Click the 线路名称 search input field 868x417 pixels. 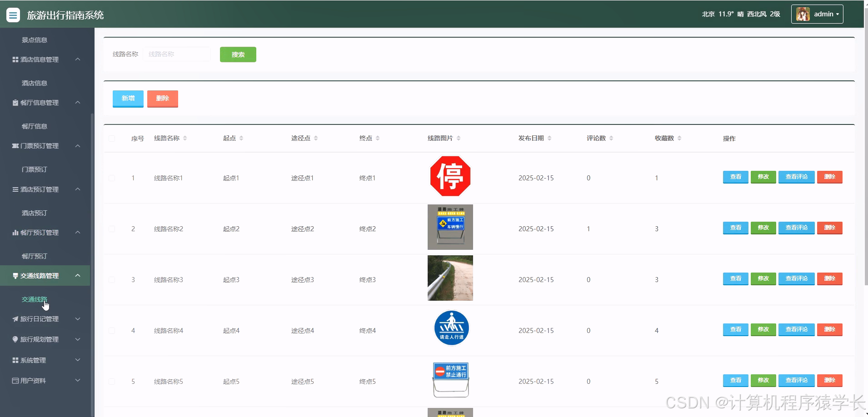click(x=177, y=54)
